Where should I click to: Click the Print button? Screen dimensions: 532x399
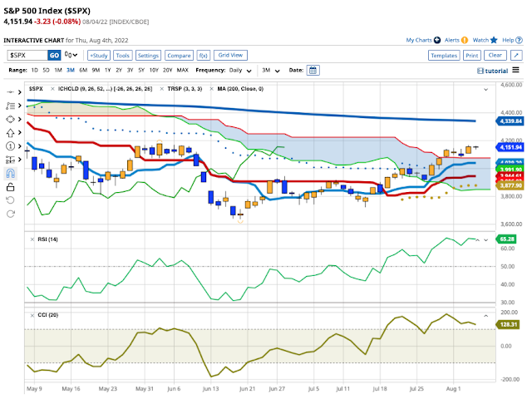472,56
